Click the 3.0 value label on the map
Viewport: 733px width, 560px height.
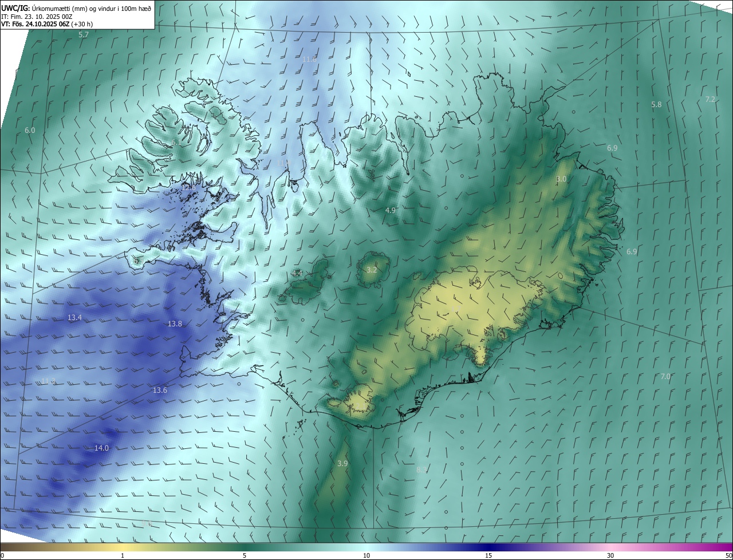pyautogui.click(x=561, y=179)
